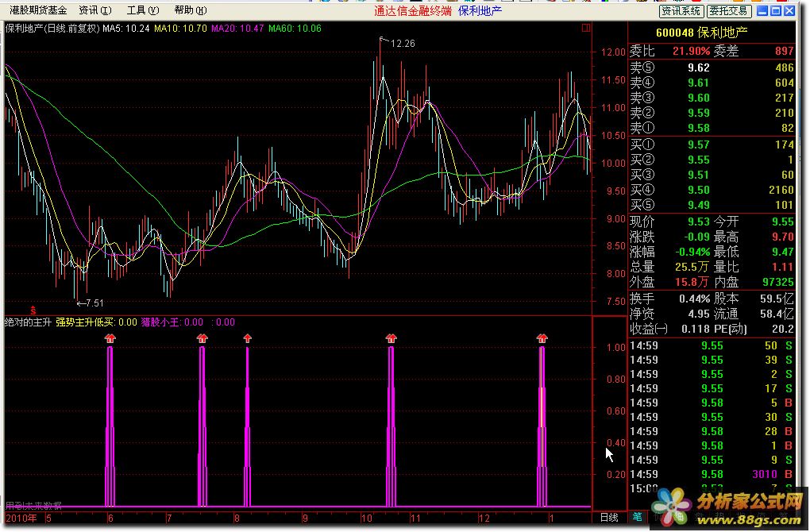Click the tick trade with 3010 B volume
This screenshot has height=532, width=810.
712,474
